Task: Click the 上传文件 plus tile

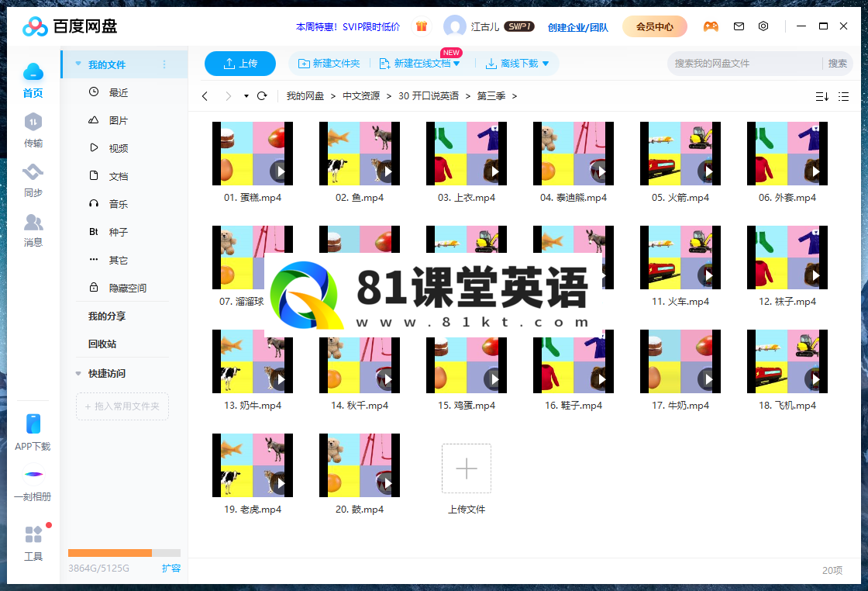Action: pos(466,468)
